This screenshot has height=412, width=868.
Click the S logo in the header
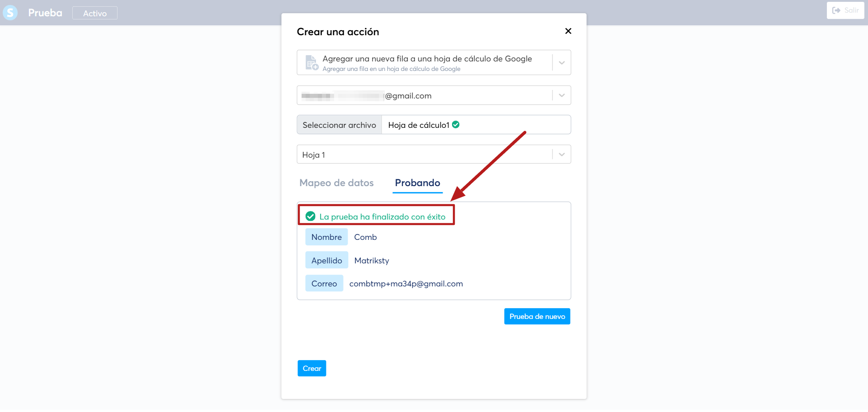coord(10,12)
